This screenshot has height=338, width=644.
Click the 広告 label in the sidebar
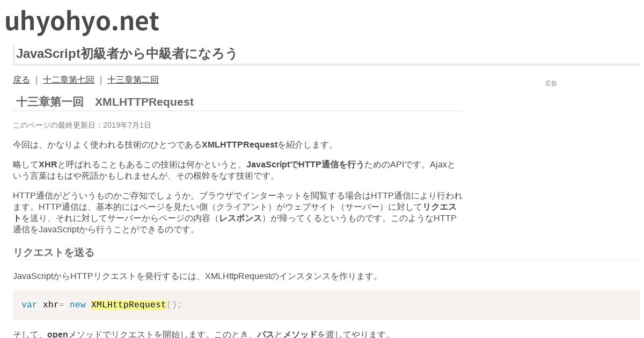pos(551,83)
